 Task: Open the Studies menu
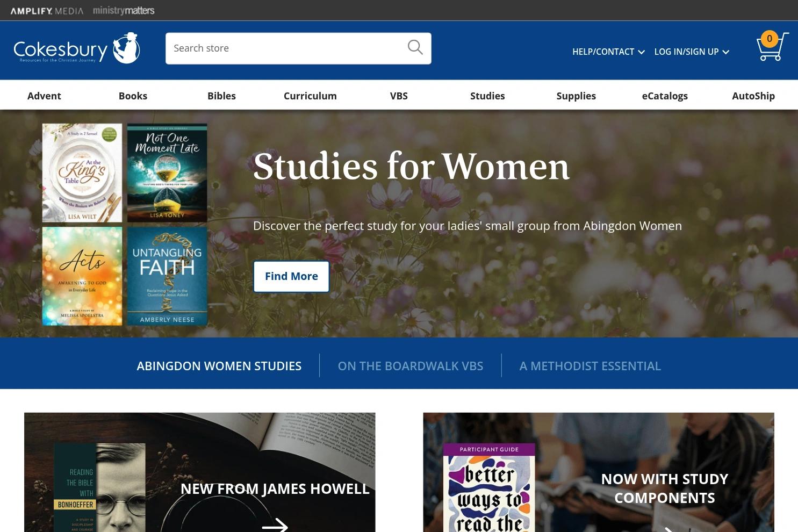pyautogui.click(x=487, y=96)
